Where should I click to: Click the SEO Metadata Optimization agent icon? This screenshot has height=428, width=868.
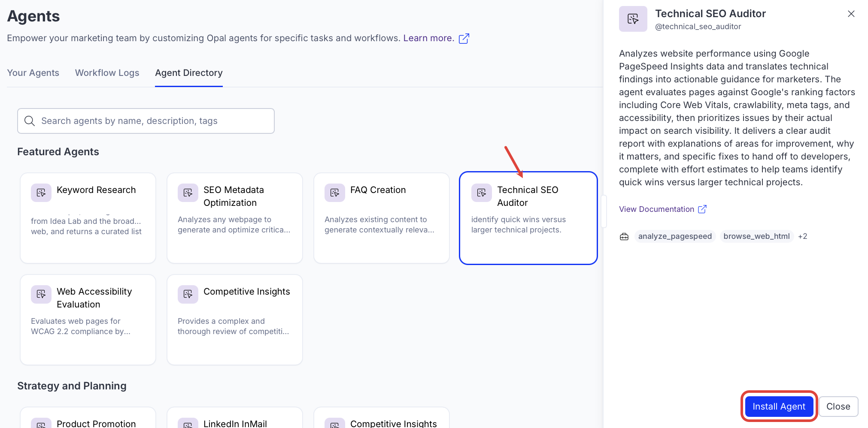(188, 193)
